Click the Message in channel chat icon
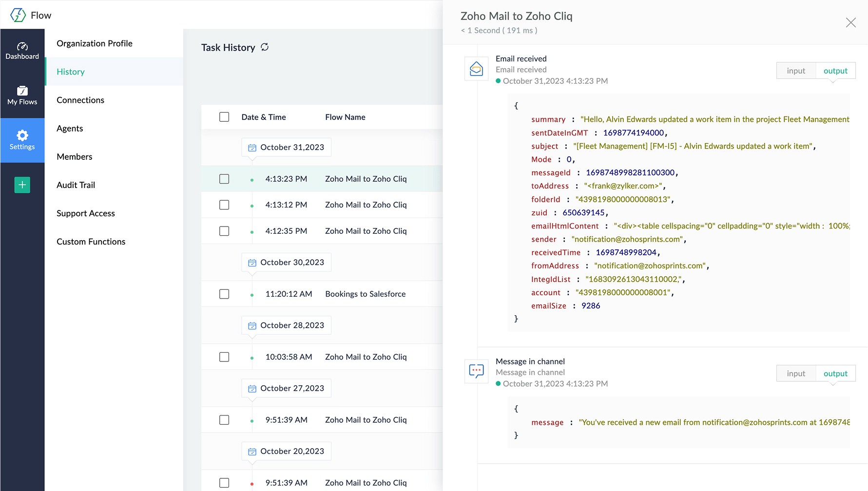The height and width of the screenshot is (491, 868). coord(476,372)
